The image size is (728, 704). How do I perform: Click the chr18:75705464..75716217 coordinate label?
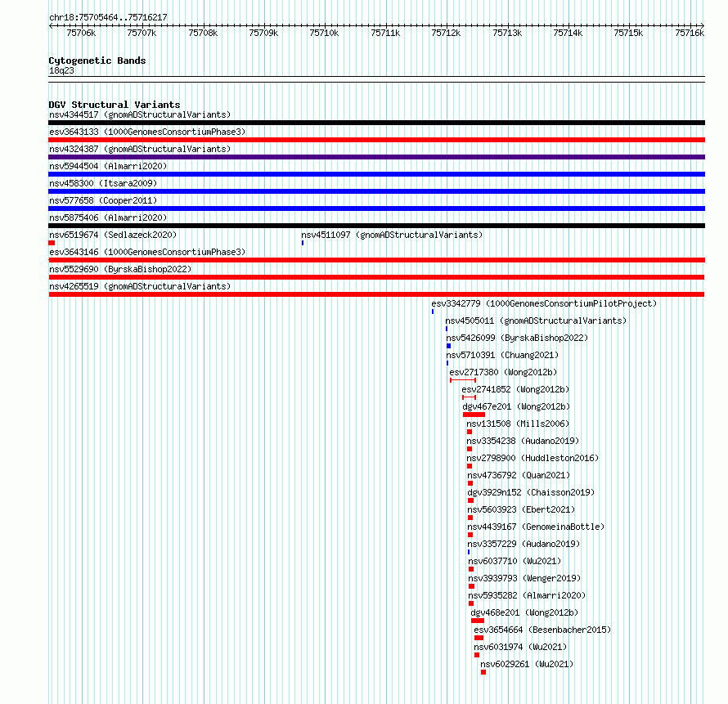tap(108, 18)
